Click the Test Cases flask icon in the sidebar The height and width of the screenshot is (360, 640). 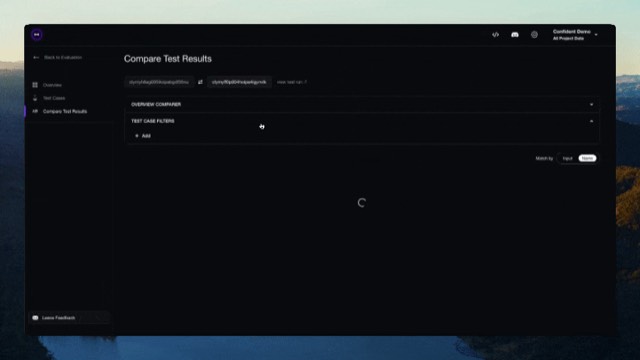tap(35, 98)
